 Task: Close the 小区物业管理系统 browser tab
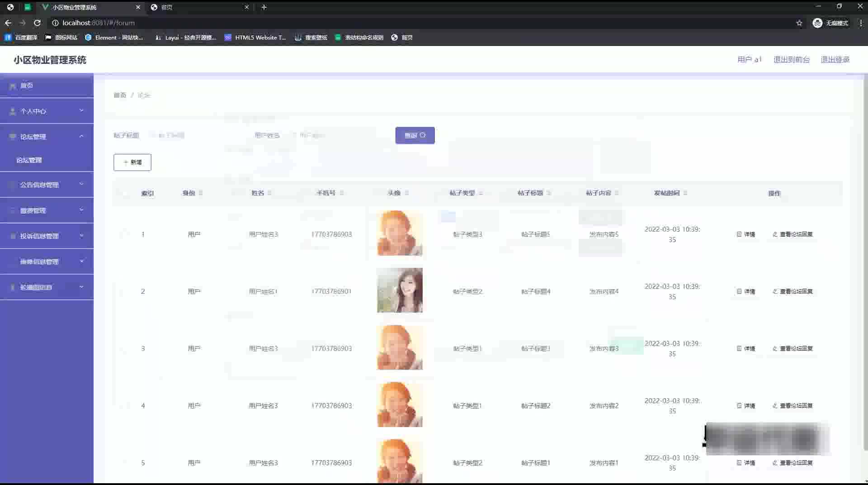coord(138,7)
